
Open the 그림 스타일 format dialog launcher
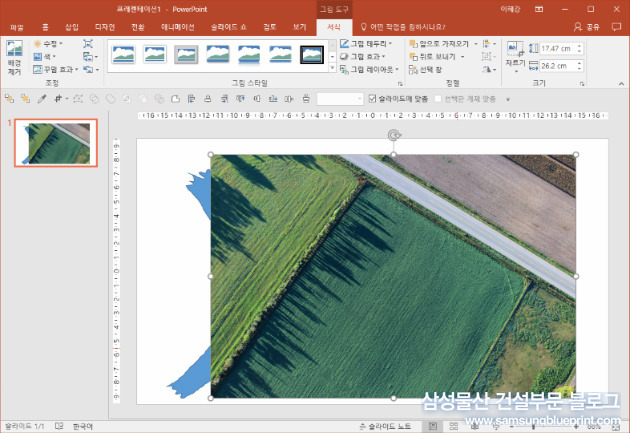pos(400,84)
